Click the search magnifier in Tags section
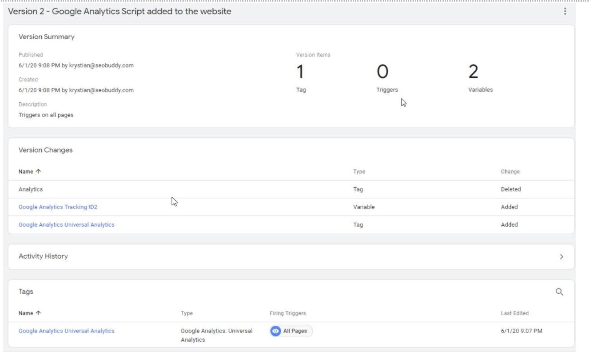This screenshot has height=364, width=589. (559, 292)
